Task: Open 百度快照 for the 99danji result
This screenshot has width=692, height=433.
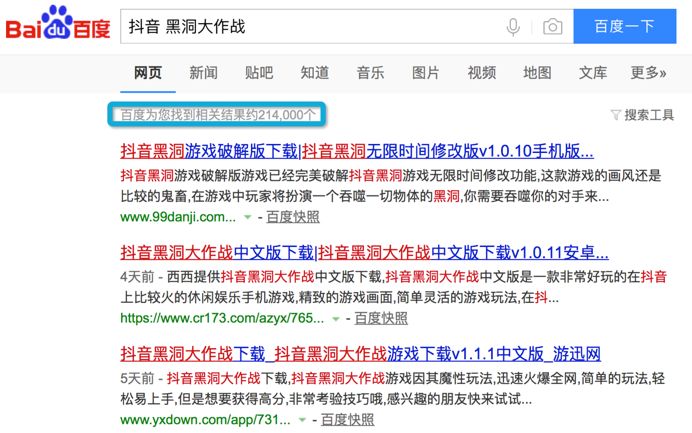Action: (x=293, y=217)
